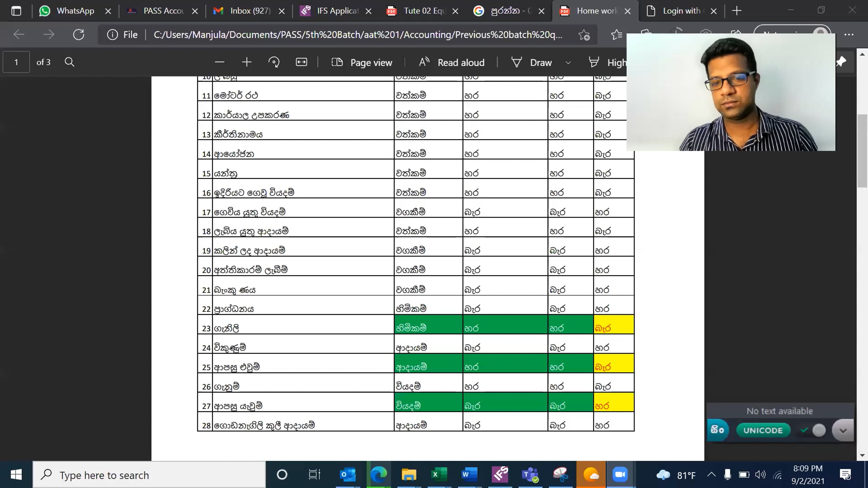Expand the Sinhala keyboard widget chevron
This screenshot has width=868, height=488.
[843, 430]
